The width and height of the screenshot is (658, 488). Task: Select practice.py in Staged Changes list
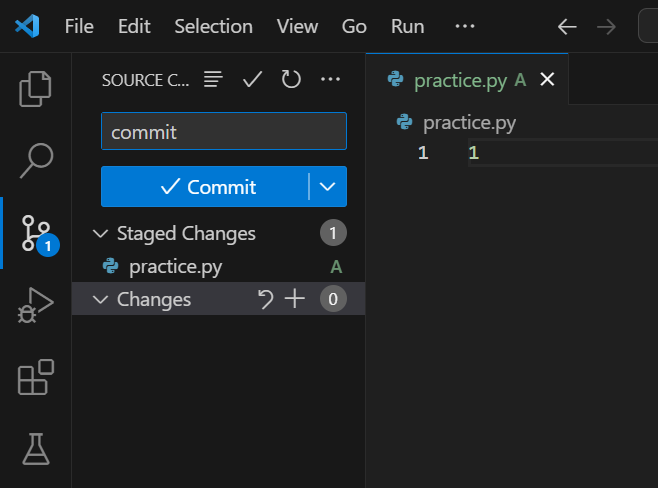pyautogui.click(x=176, y=267)
